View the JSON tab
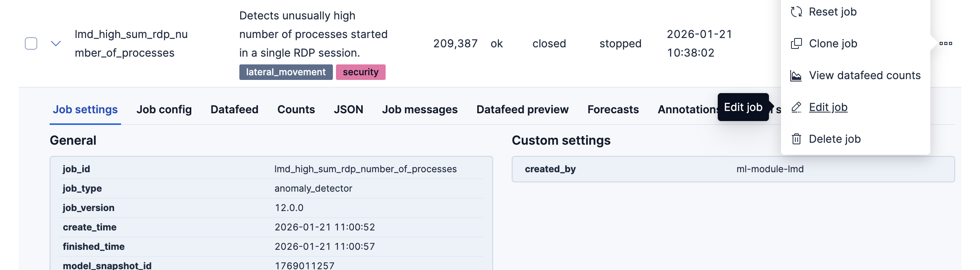Viewport: 980px width, 270px height. pos(348,110)
